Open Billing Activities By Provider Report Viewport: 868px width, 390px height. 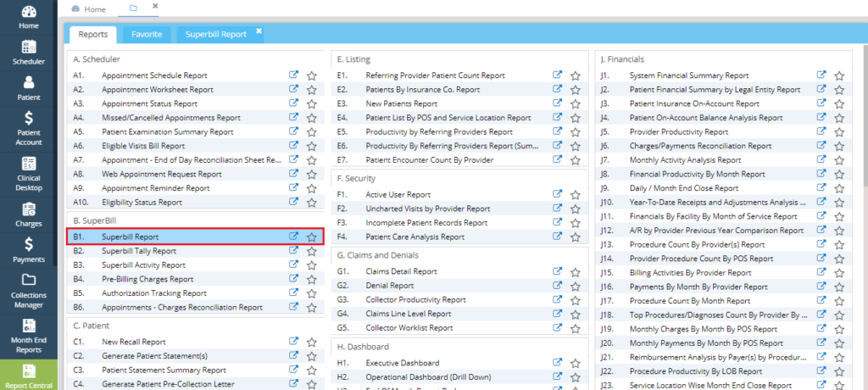click(x=690, y=272)
